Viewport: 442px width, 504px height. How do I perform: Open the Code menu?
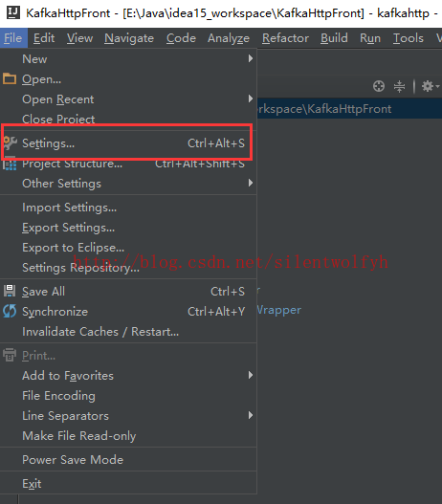click(181, 38)
